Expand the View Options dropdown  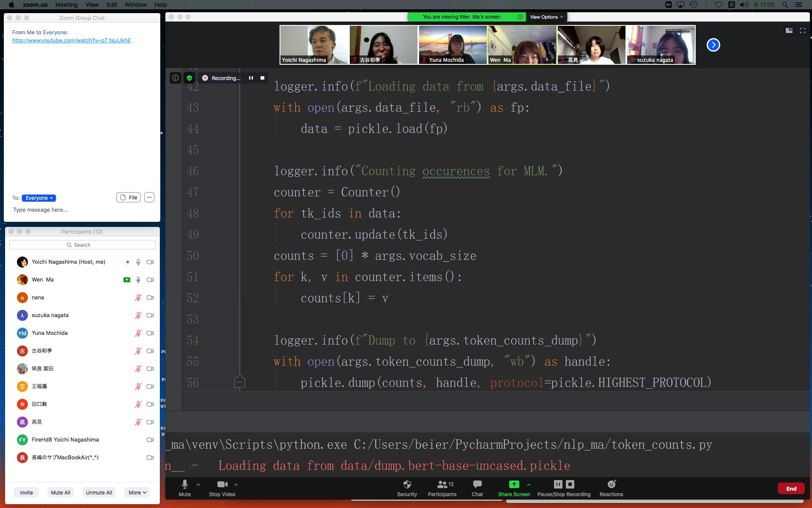tap(546, 17)
